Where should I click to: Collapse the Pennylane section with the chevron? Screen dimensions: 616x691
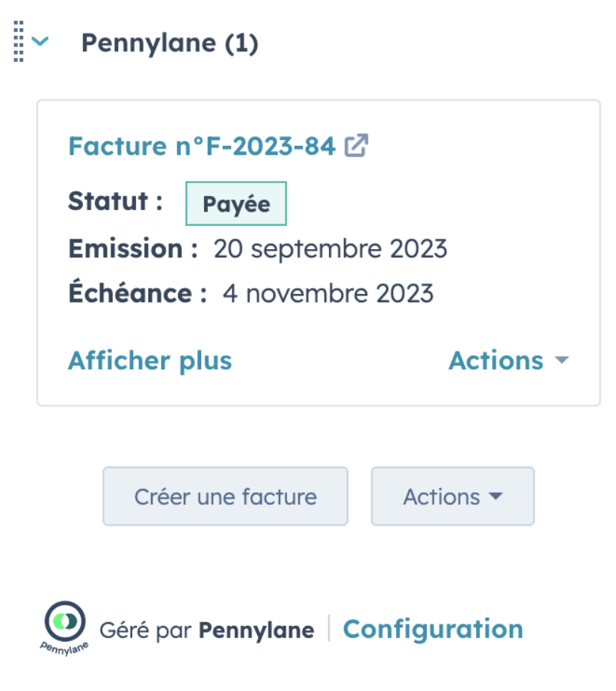pos(40,41)
